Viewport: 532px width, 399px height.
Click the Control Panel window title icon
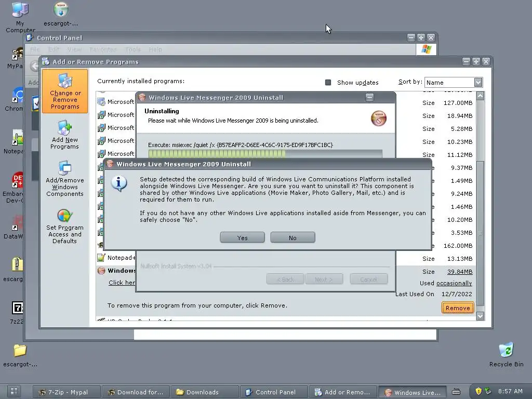(30, 37)
